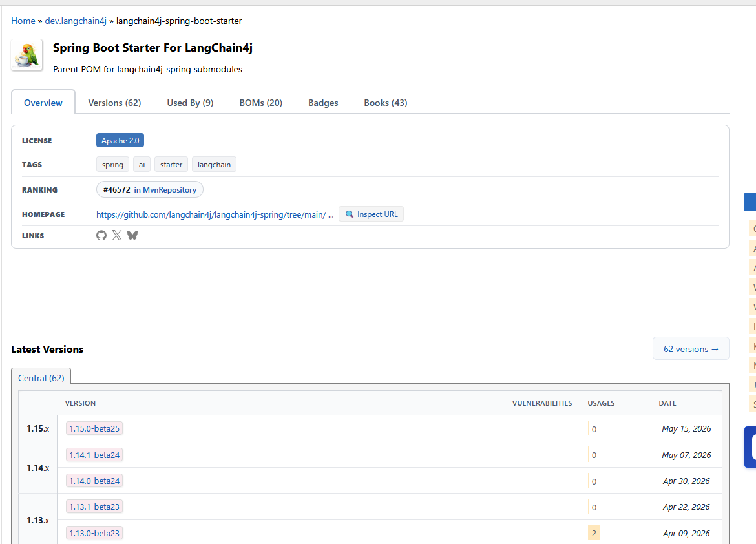
Task: Click the Apache 2.0 license badge
Action: click(120, 140)
